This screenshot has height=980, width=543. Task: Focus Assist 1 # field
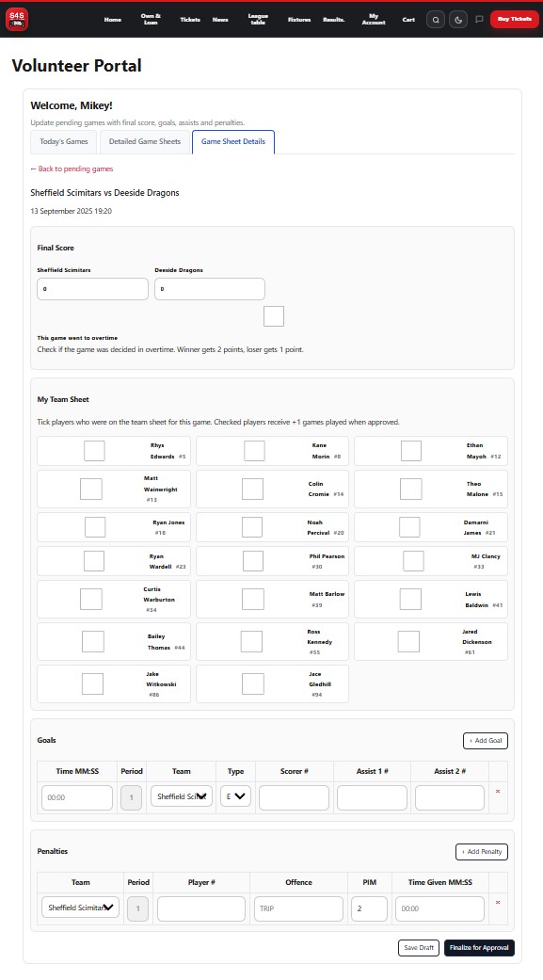pyautogui.click(x=372, y=797)
